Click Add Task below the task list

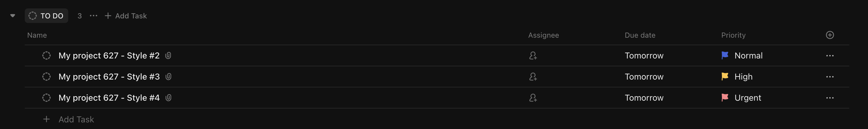point(76,119)
